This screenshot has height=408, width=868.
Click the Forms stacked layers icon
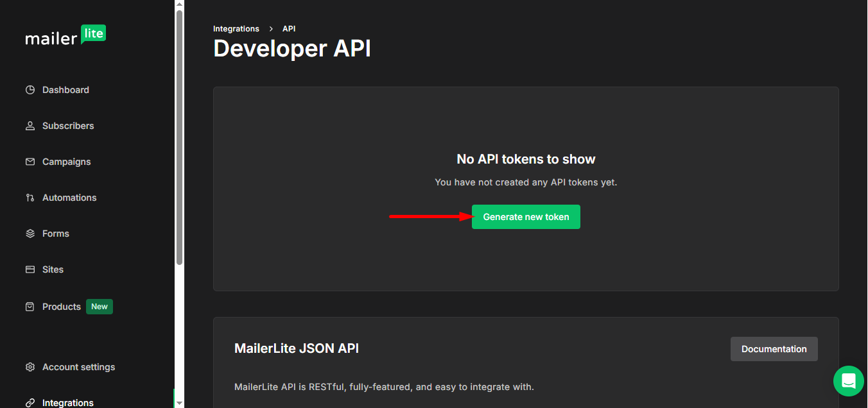coord(30,234)
